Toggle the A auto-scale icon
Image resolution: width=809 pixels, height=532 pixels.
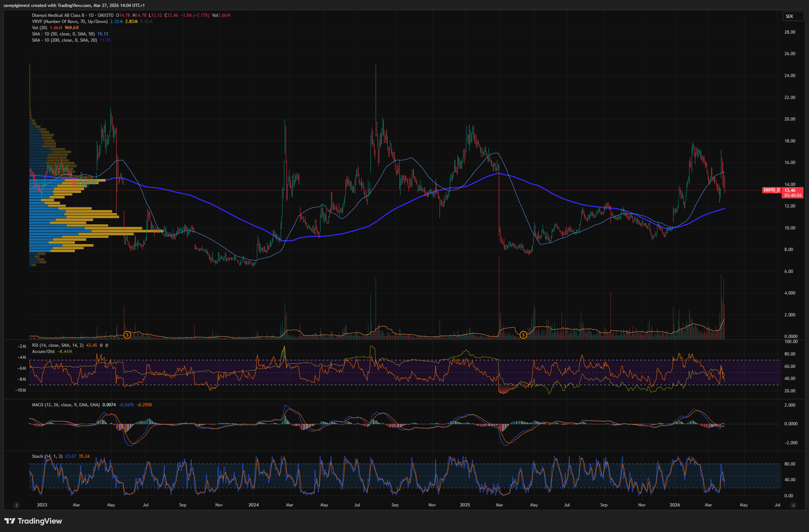(793, 505)
